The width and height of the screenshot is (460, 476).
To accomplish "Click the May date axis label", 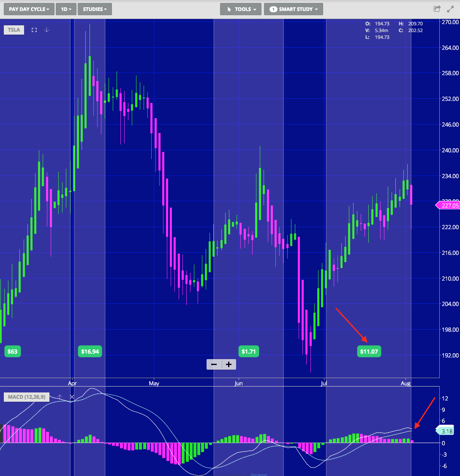I will [154, 383].
